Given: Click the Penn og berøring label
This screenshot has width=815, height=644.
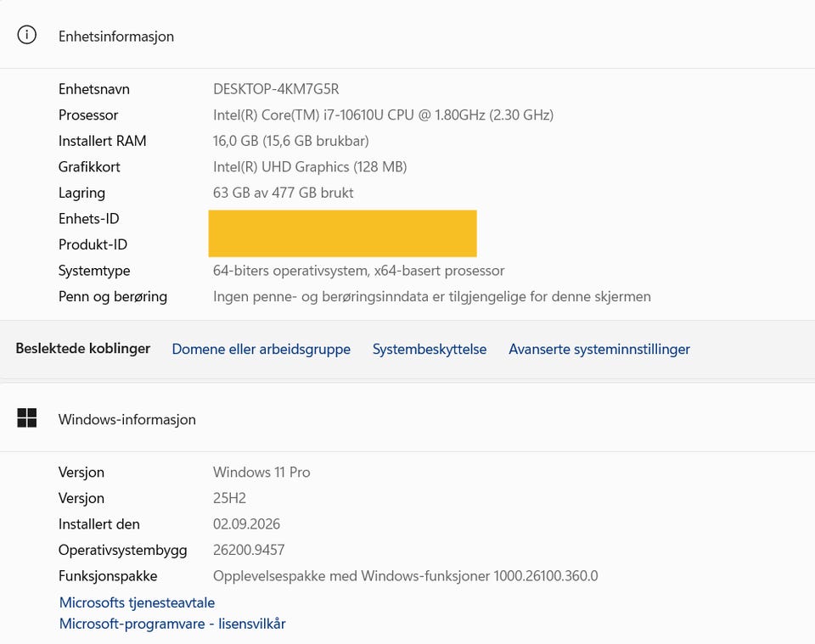Looking at the screenshot, I should point(113,297).
